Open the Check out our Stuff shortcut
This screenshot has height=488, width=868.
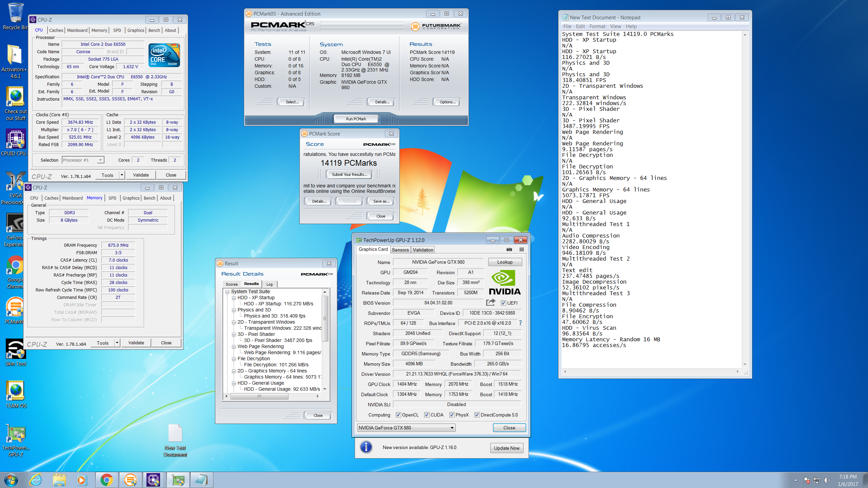[x=15, y=103]
